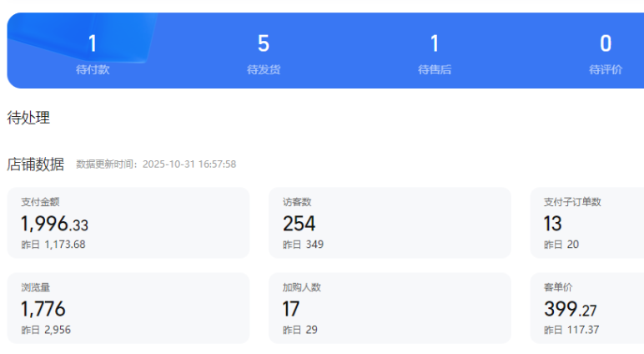Click the 店铺数据 section heading

[x=36, y=164]
